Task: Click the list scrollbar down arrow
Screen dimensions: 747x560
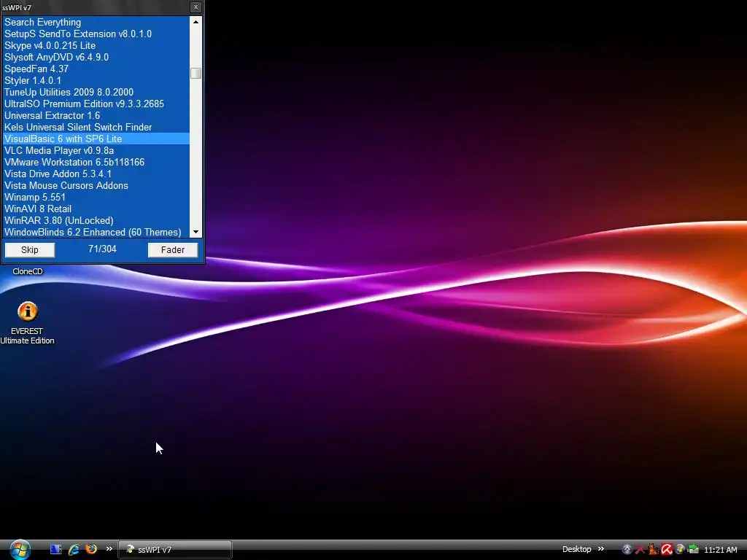Action: 196,232
